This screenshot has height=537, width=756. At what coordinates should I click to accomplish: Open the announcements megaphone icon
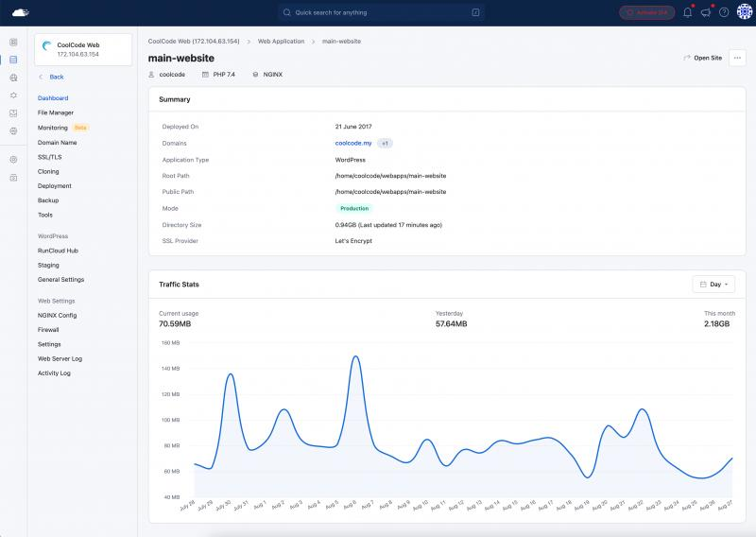(705, 12)
